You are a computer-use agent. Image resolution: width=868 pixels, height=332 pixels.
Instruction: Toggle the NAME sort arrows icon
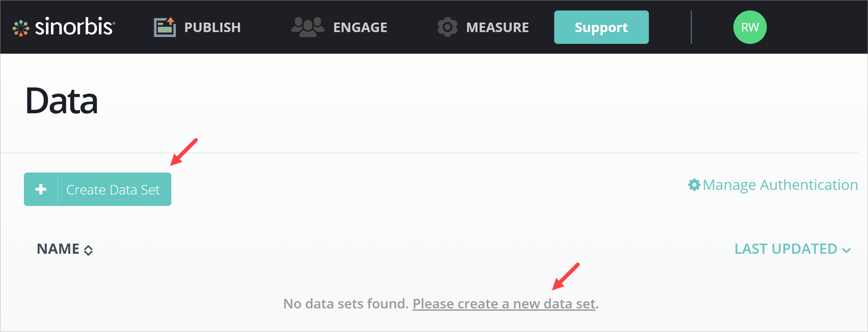coord(88,250)
